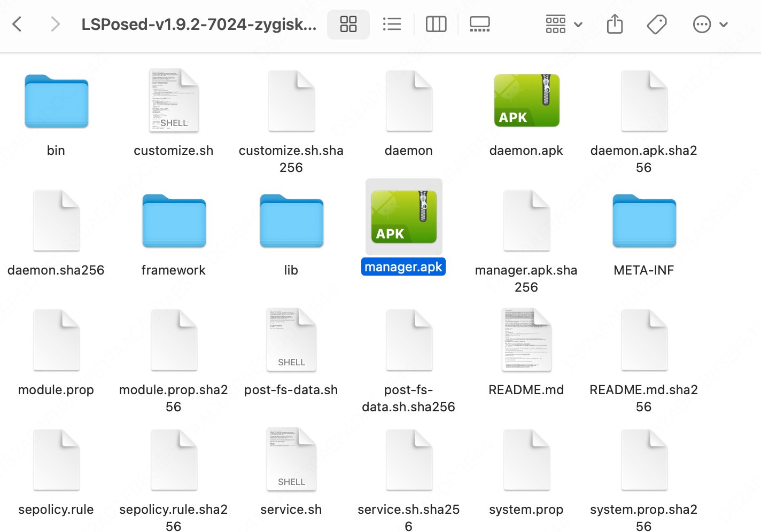The image size is (761, 532).
Task: Select the README.md.sha256 file icon
Action: (x=644, y=340)
